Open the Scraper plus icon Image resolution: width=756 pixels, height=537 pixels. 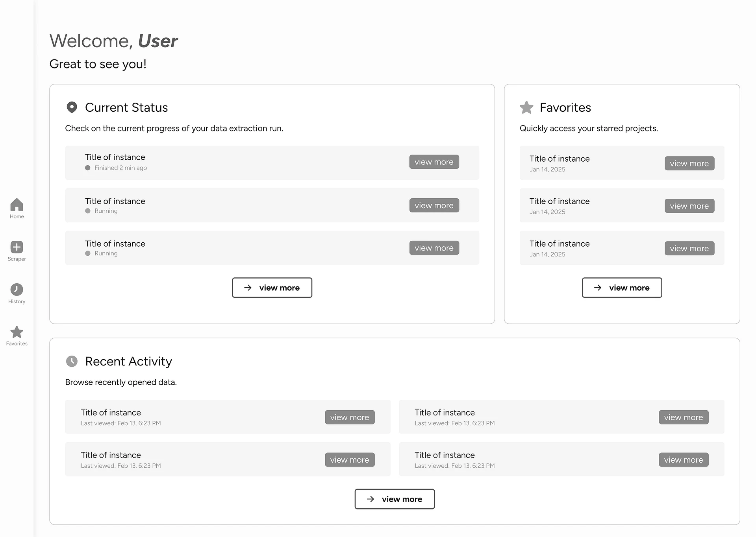tap(17, 247)
